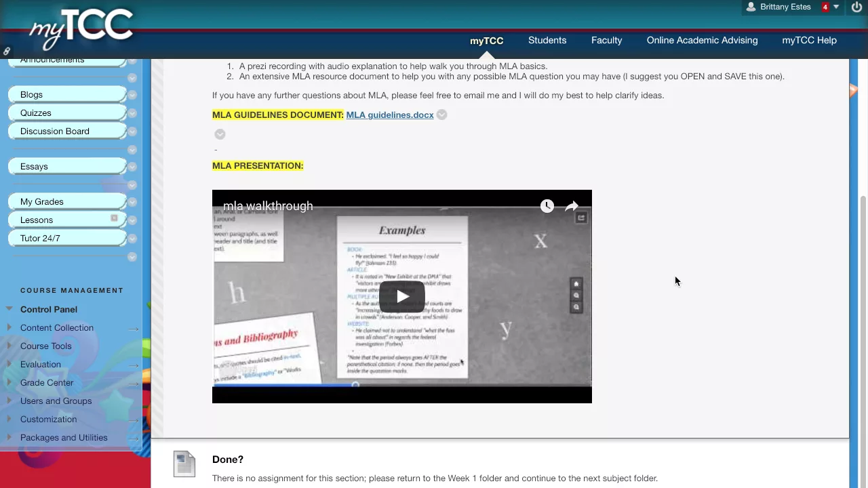Viewport: 868px width, 488px height.
Task: Click the link icon at top-left edge
Action: point(6,51)
